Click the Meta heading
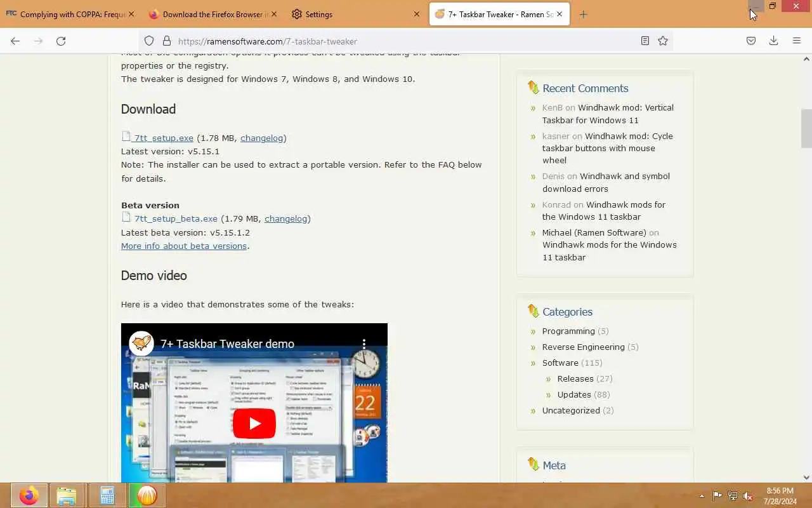The width and height of the screenshot is (812, 508). pos(554,465)
